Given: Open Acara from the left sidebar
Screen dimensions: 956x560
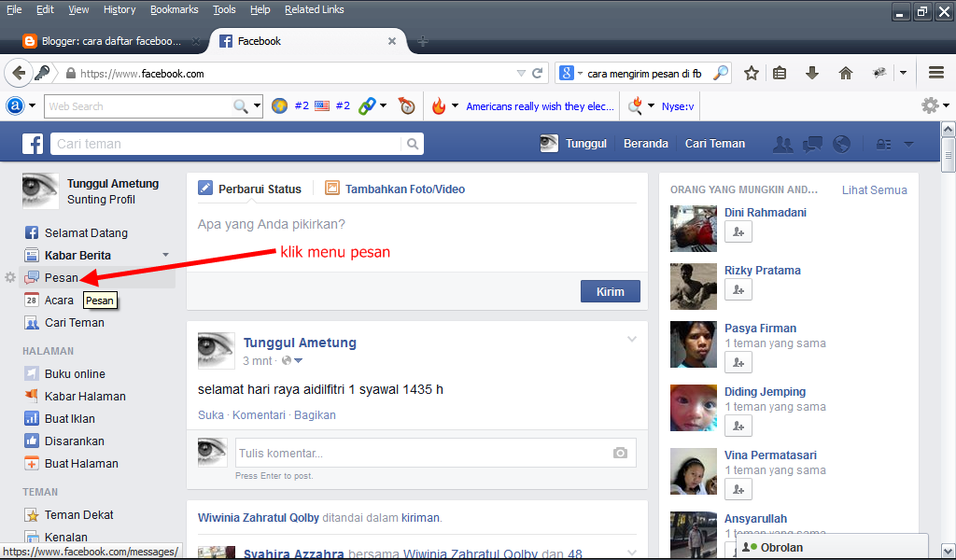Looking at the screenshot, I should tap(60, 300).
